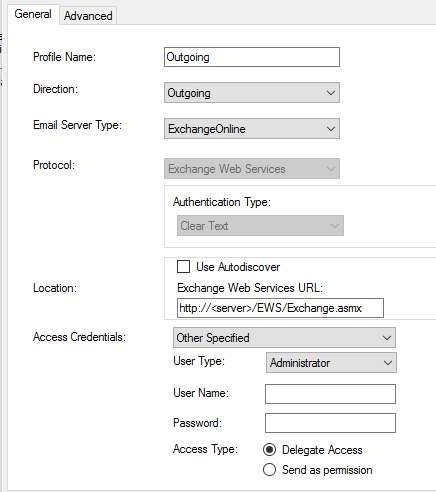The image size is (436, 492).
Task: Open the Advanced tab
Action: [88, 16]
